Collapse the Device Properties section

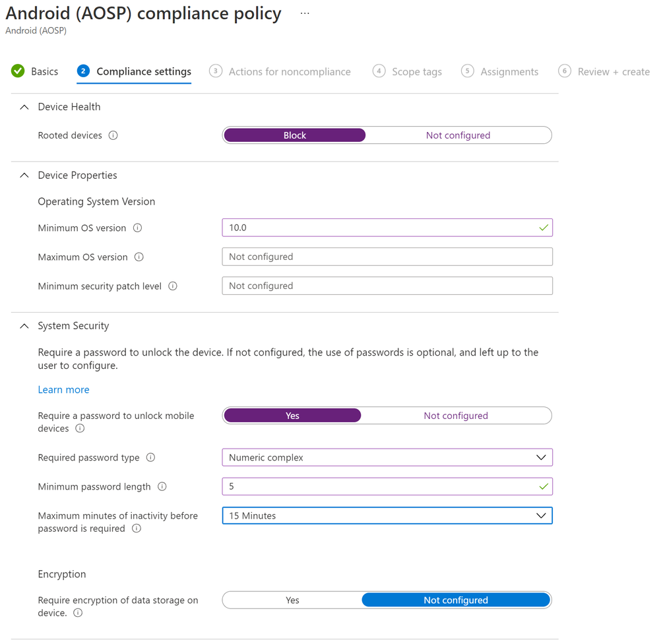point(24,176)
